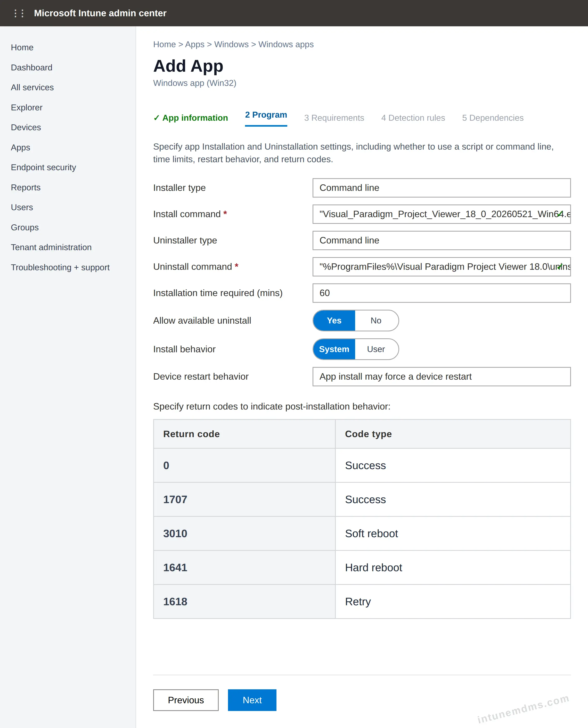Open the 4 Detection rules tab
588x728 pixels.
(x=413, y=118)
